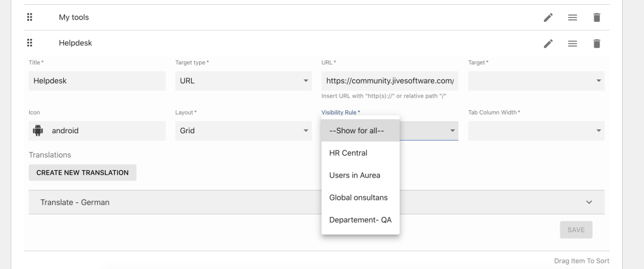Screen dimensions: 644x269
Task: Delete the Helpdesk item via trash icon
Action: pyautogui.click(x=597, y=44)
